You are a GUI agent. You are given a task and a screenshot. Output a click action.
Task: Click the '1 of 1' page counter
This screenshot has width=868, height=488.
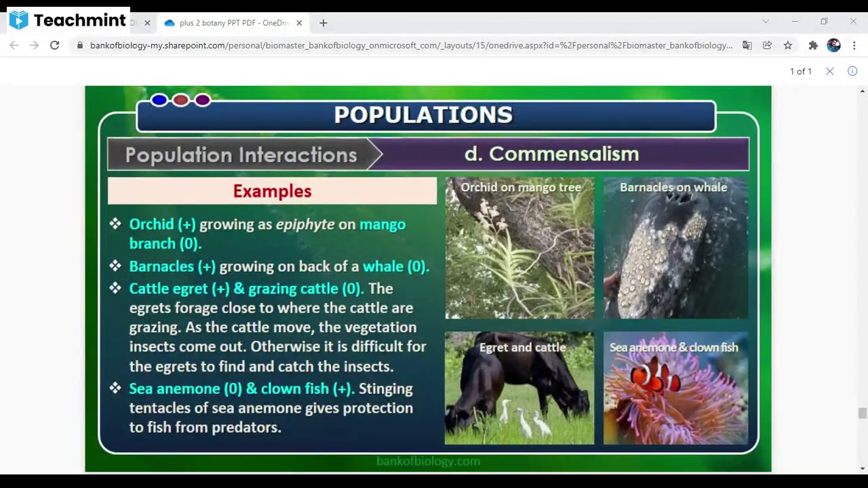(800, 71)
